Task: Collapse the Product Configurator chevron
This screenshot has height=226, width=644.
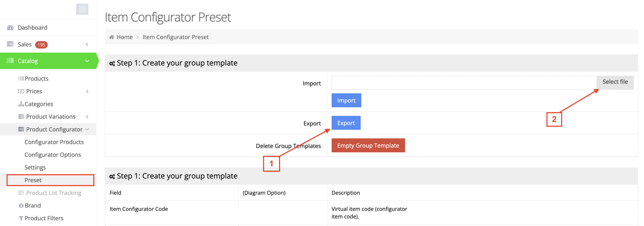Action: click(x=87, y=129)
